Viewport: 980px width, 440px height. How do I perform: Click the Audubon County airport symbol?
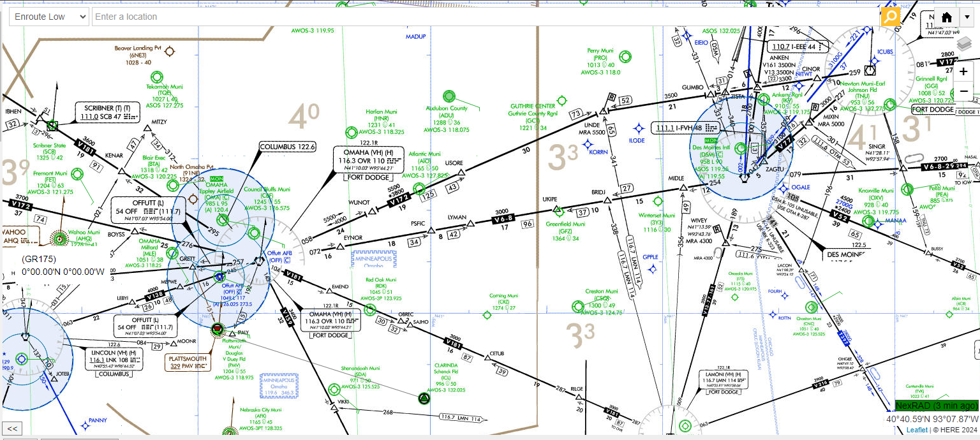449,96
